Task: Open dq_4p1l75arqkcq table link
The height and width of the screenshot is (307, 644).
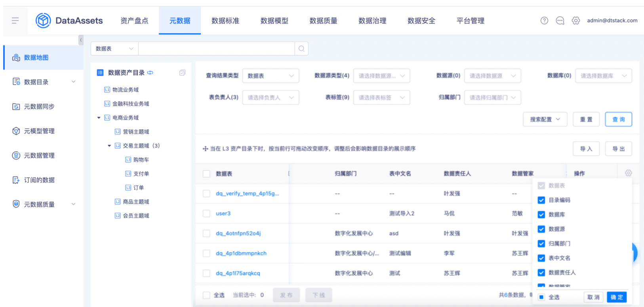Action: click(238, 273)
